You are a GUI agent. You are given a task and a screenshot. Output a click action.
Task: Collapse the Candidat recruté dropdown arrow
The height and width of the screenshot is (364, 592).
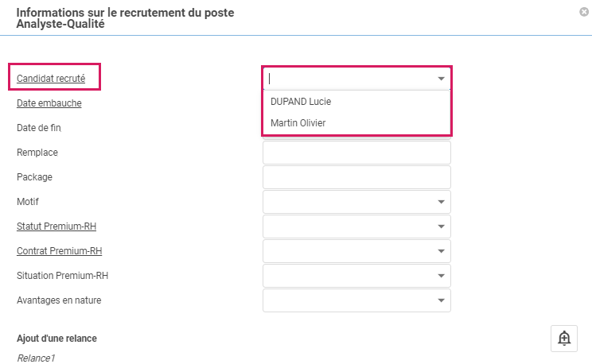pyautogui.click(x=441, y=79)
